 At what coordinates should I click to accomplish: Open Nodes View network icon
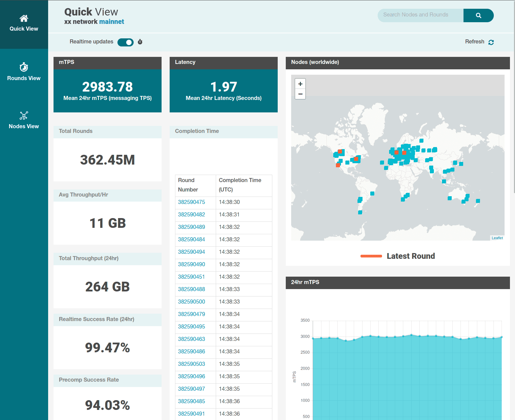(24, 116)
